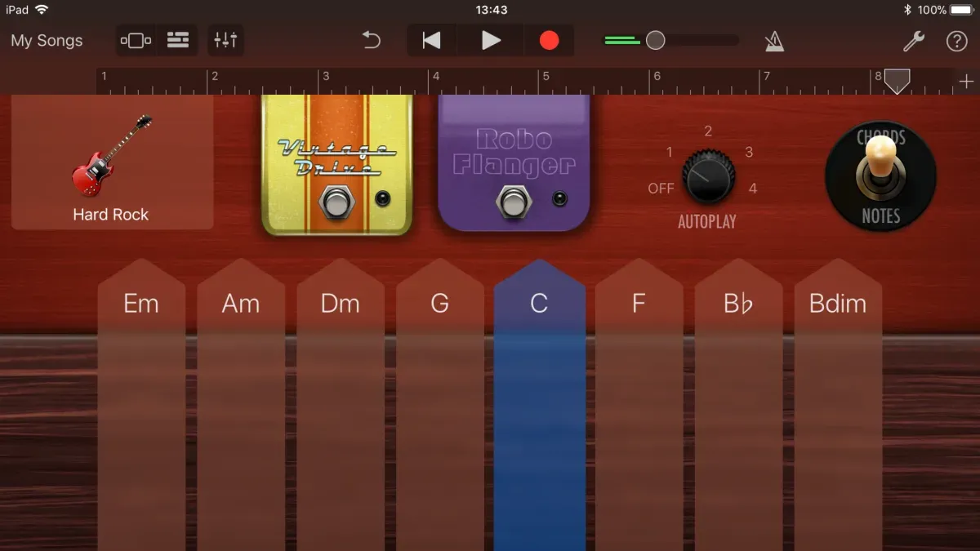This screenshot has width=980, height=551.
Task: Play the Dm chord strip
Action: pyautogui.click(x=341, y=404)
